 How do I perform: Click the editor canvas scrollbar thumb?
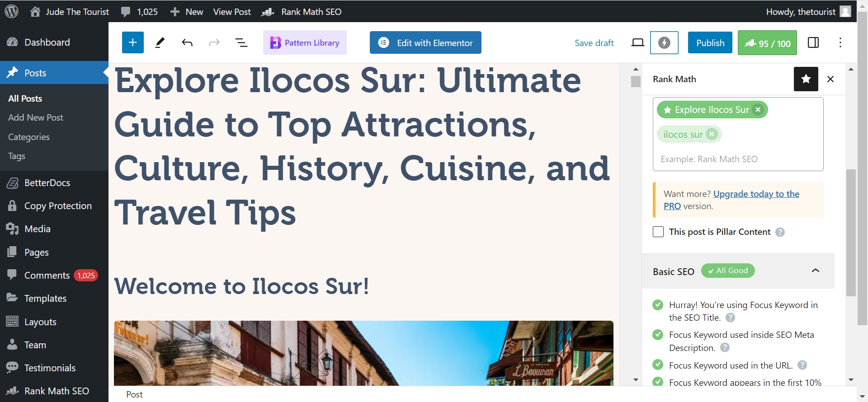[636, 81]
